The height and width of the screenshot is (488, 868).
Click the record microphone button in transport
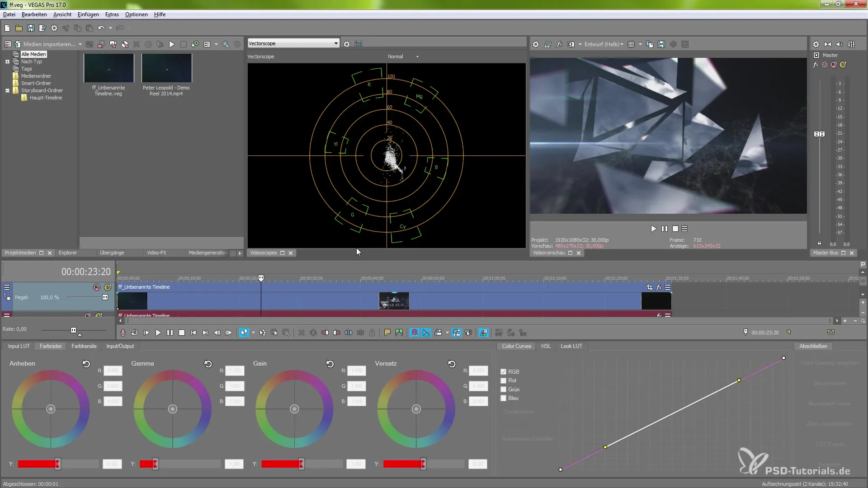click(x=123, y=333)
